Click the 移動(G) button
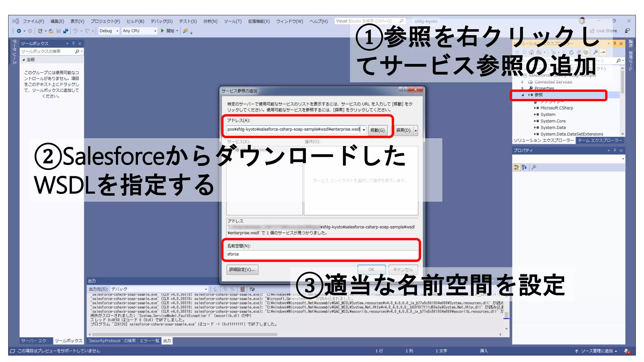Viewport: 644px width, 362px height. click(377, 130)
